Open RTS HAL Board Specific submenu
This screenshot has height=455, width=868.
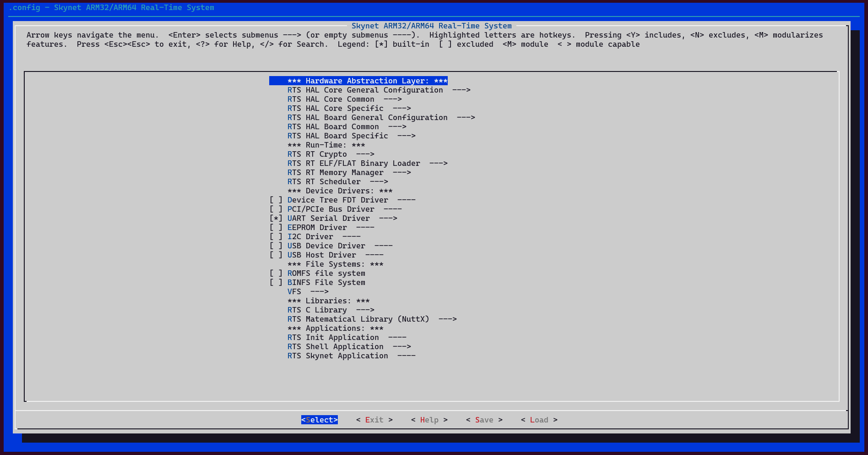352,136
